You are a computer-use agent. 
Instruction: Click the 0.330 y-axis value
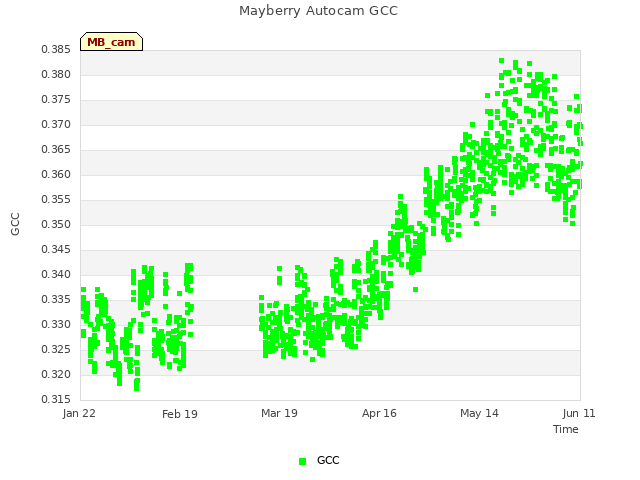click(56, 324)
